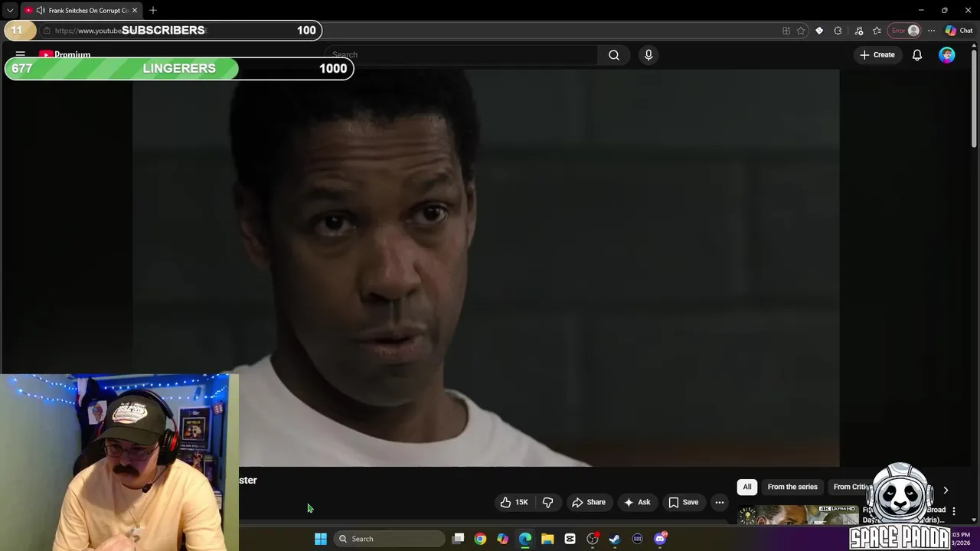Open the YouTube hamburger guide menu
980x551 pixels.
21,55
